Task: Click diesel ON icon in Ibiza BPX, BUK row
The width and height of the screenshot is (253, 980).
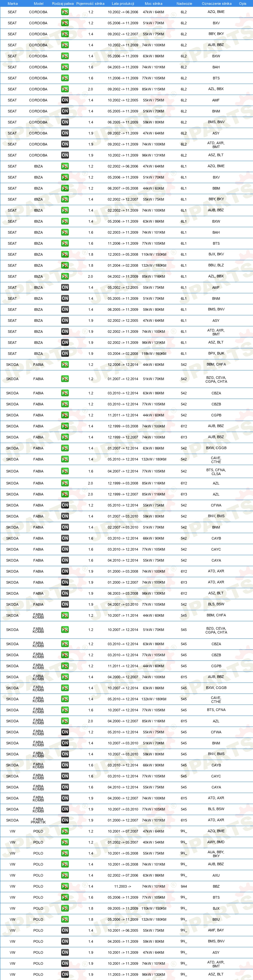Action: (65, 354)
